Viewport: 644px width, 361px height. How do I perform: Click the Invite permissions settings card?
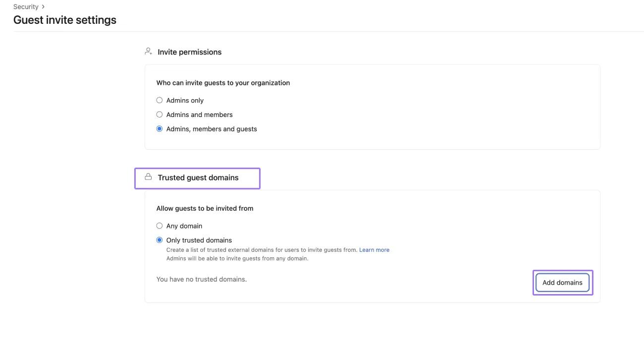pos(372,107)
